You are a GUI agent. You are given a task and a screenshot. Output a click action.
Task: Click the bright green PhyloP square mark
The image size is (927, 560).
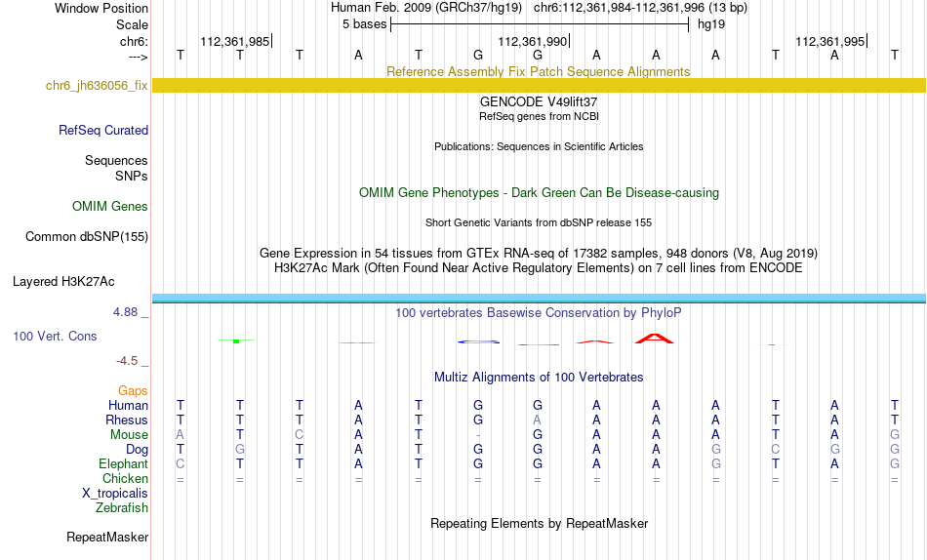pos(236,341)
